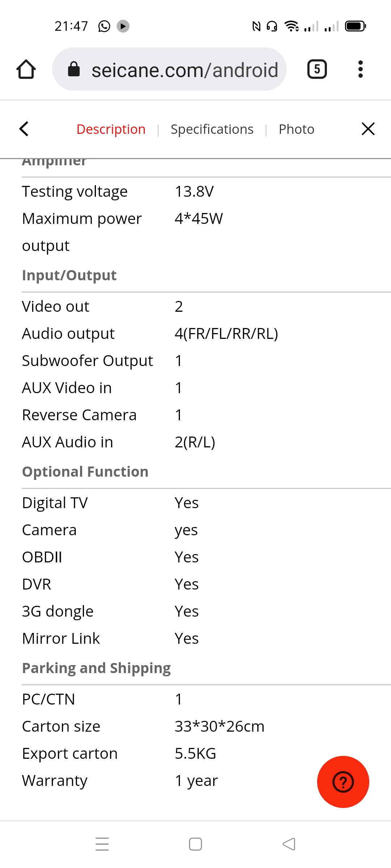Tap the Input/Output section heading
This screenshot has height=868, width=391.
click(x=69, y=275)
